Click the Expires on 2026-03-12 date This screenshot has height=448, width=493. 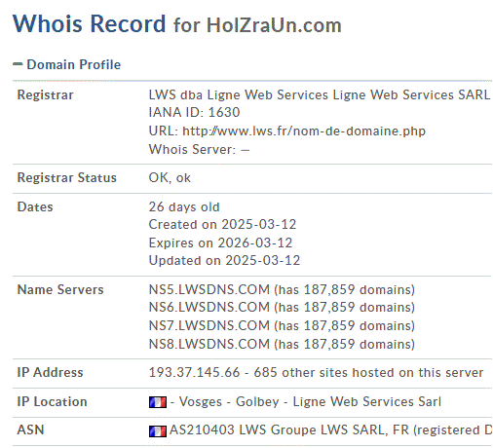point(220,243)
